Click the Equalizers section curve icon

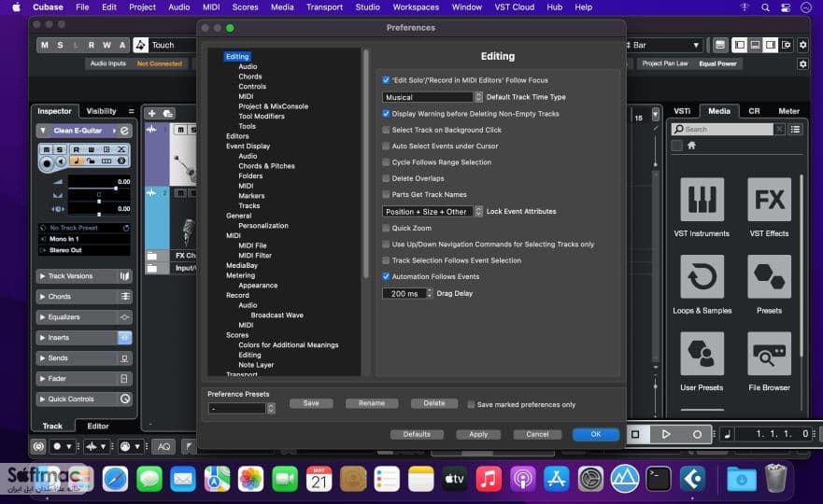coord(125,317)
